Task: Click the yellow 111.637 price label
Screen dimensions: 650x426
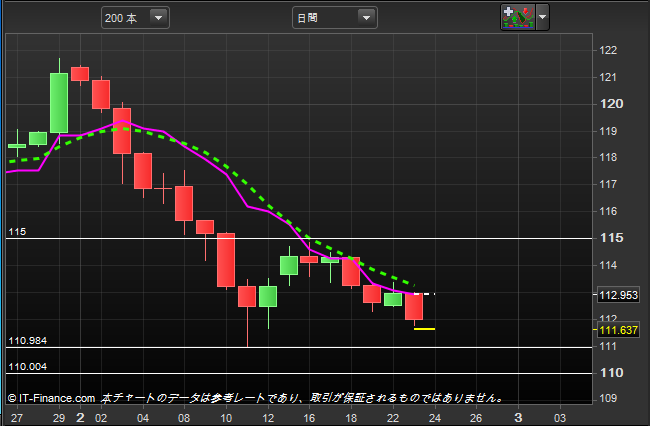Action: [618, 330]
